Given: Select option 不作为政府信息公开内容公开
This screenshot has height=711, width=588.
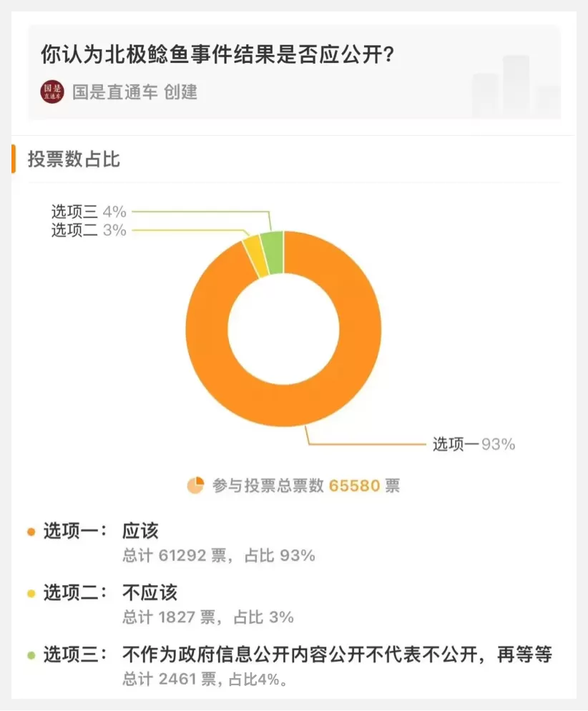Looking at the screenshot, I should (x=338, y=654).
